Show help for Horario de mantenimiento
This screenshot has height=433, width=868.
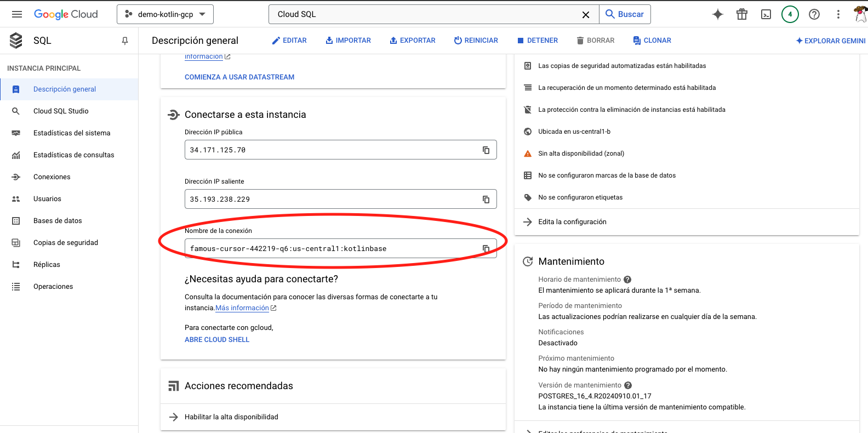tap(627, 280)
